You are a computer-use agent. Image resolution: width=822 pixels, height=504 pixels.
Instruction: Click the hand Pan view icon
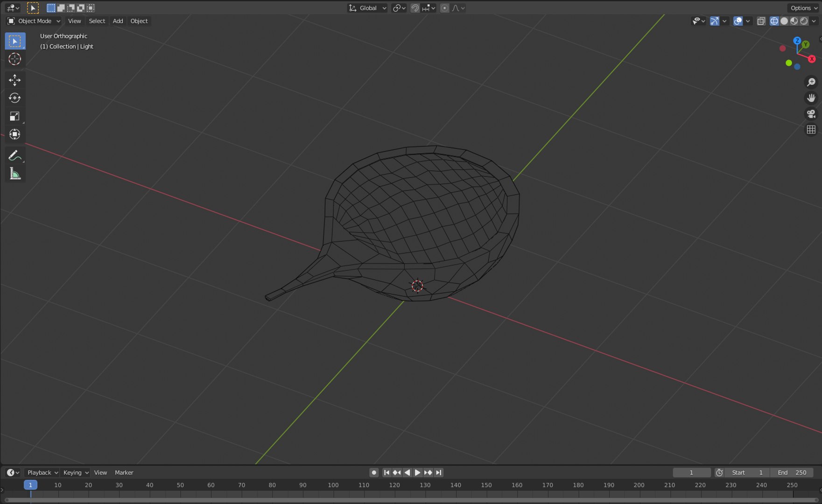pos(811,98)
